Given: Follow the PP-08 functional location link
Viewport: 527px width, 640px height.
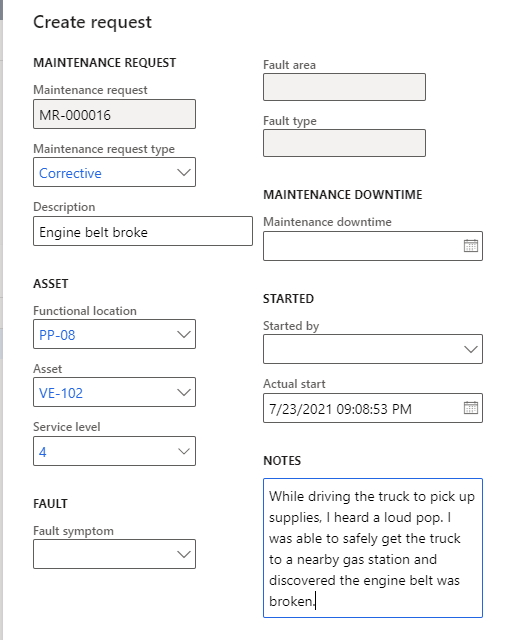Looking at the screenshot, I should click(x=57, y=335).
